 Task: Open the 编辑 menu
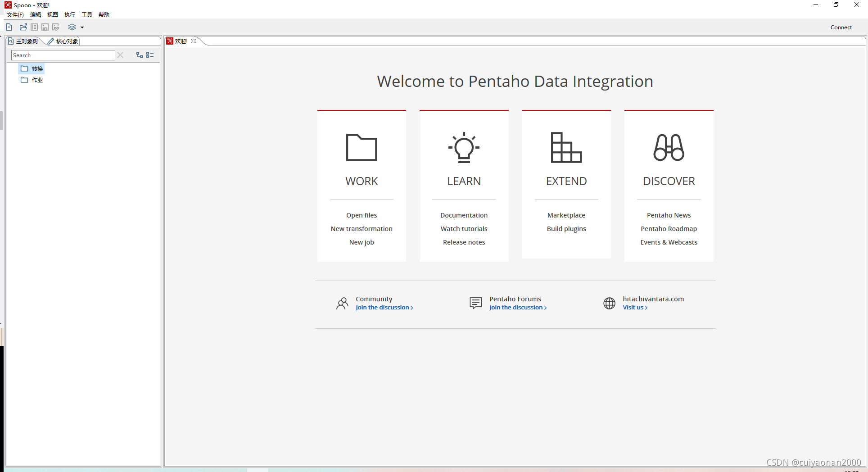pyautogui.click(x=36, y=15)
